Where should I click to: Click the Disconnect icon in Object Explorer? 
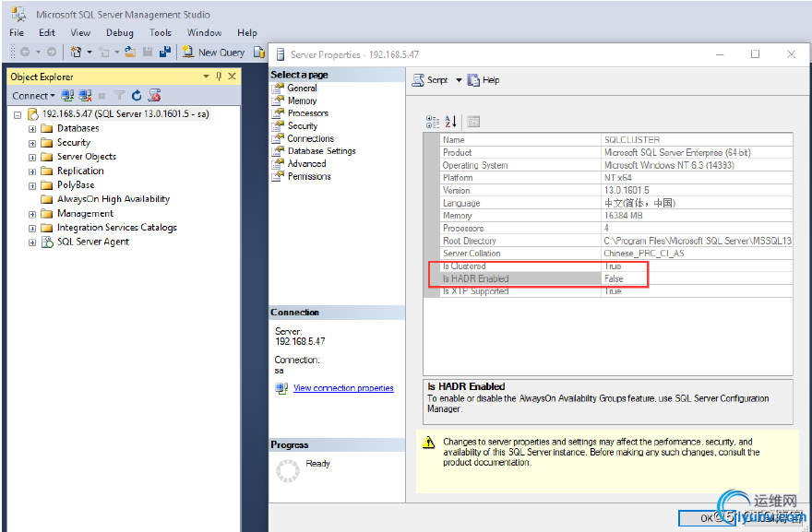click(85, 95)
